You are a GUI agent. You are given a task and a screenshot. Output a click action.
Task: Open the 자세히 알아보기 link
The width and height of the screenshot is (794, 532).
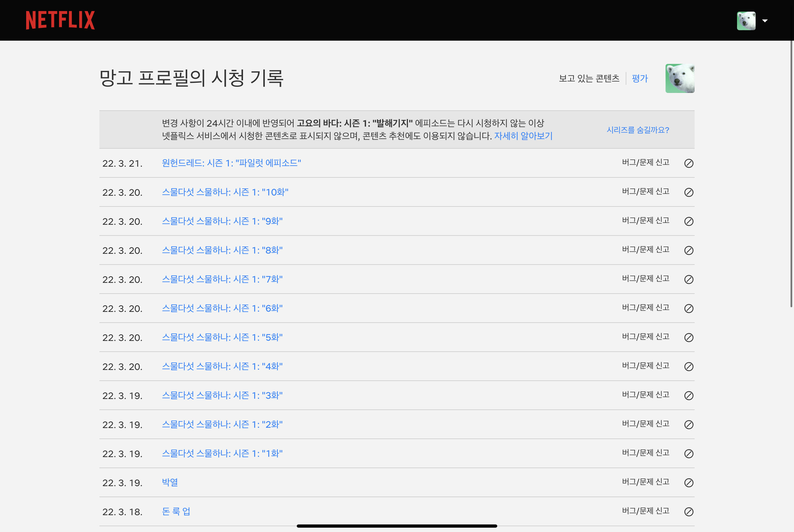click(x=523, y=136)
